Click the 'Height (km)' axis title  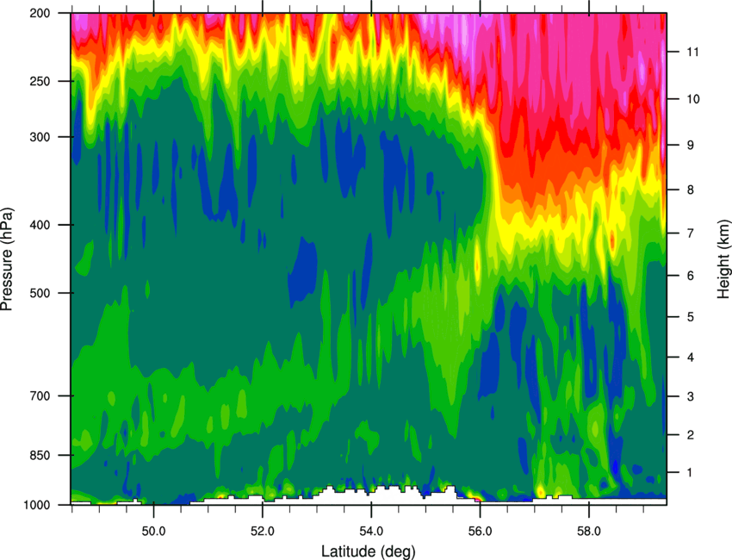(723, 258)
